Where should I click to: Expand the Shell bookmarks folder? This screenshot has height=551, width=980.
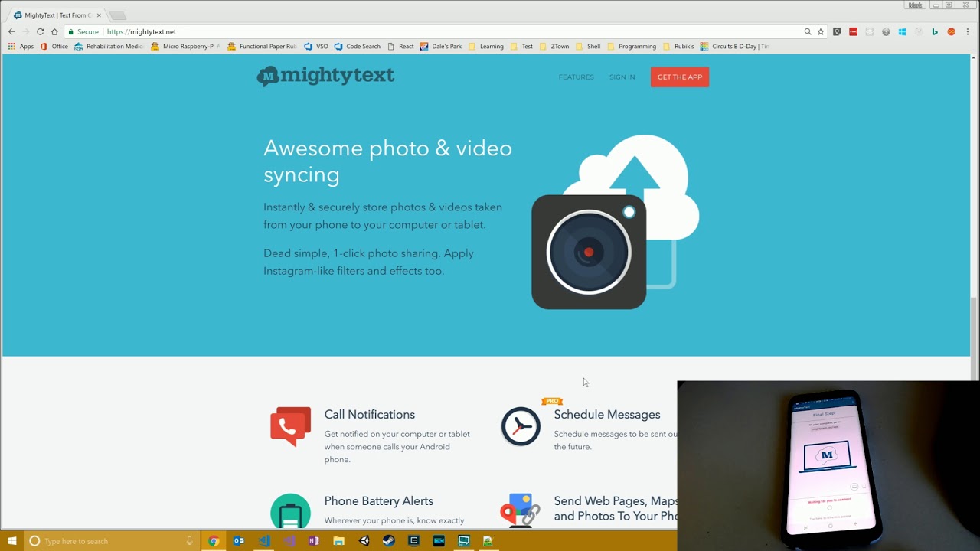tap(588, 46)
